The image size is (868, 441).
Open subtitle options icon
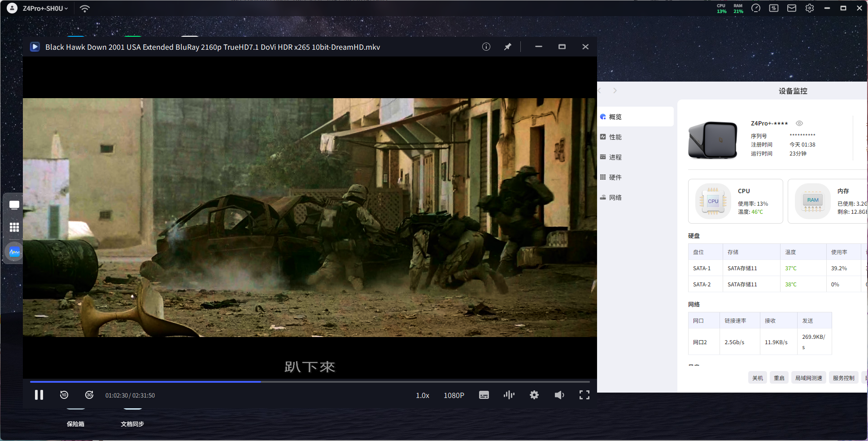(484, 395)
